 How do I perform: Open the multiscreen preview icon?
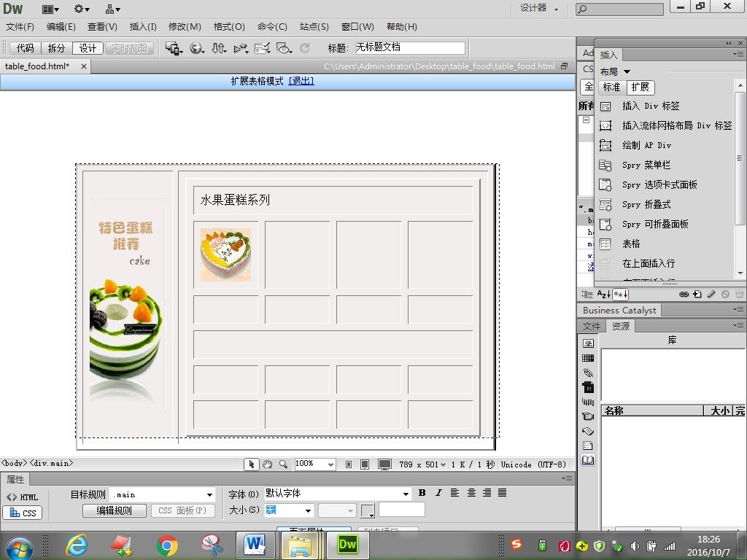point(174,48)
